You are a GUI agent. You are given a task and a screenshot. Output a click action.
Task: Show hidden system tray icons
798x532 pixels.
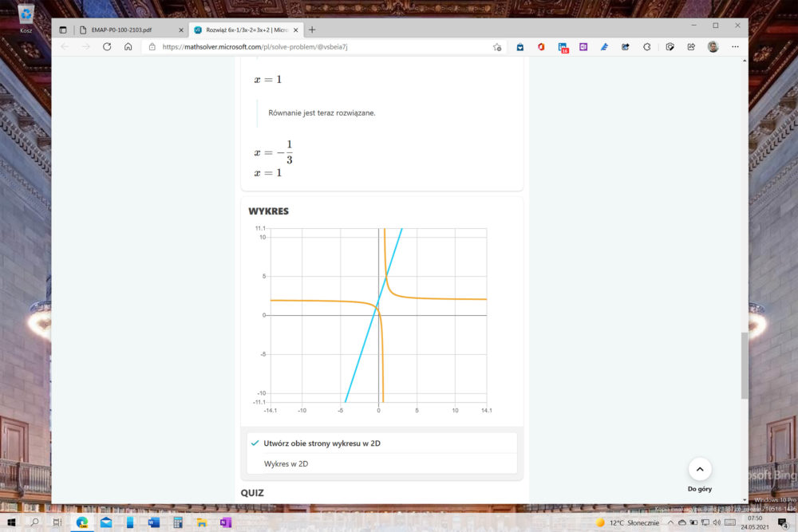click(670, 522)
